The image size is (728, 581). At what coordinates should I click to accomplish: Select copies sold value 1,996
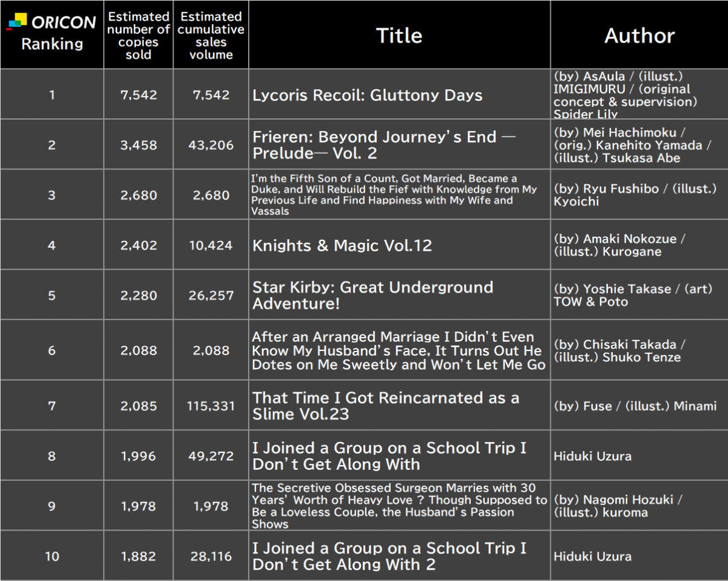(138, 456)
